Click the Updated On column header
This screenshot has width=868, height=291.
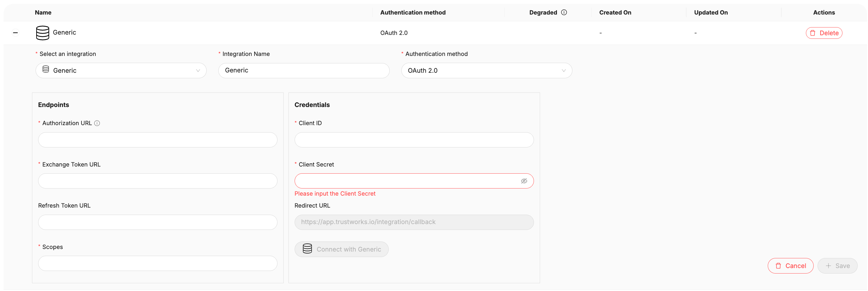[x=711, y=13]
